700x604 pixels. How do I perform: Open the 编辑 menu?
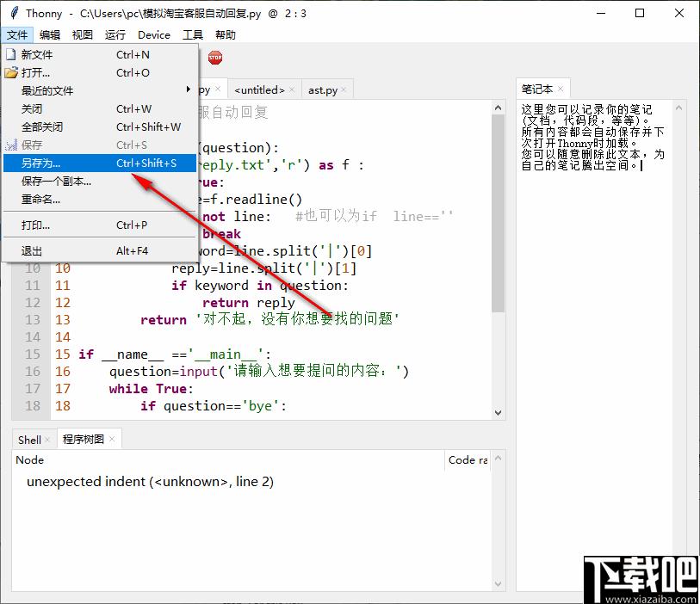tap(50, 34)
